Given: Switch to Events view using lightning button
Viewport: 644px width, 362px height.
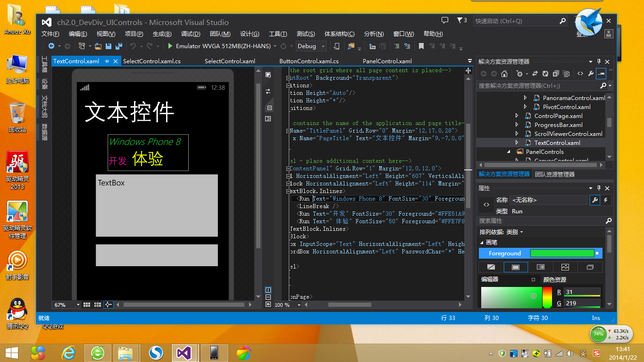Looking at the screenshot, I should (x=606, y=200).
